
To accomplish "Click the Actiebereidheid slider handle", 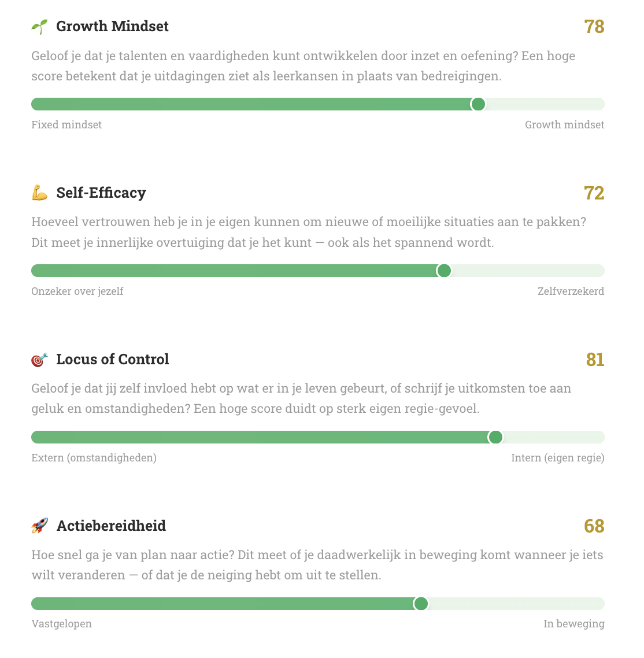I will [421, 604].
